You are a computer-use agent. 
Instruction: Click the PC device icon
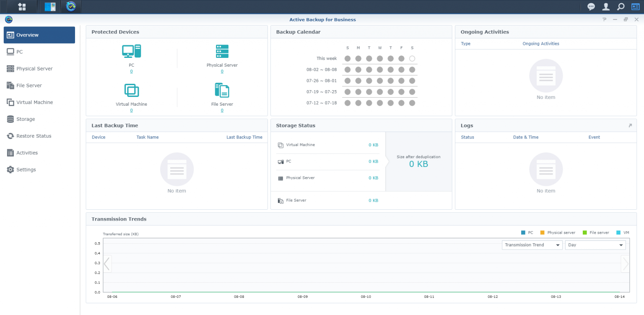click(131, 52)
